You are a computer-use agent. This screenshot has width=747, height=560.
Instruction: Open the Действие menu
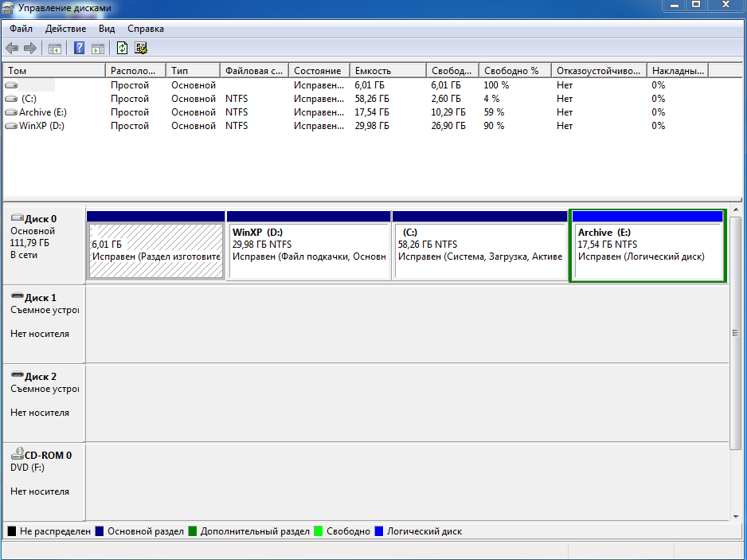pos(66,29)
